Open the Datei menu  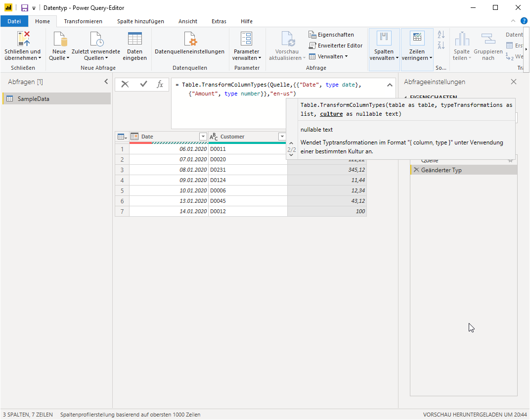click(x=14, y=21)
